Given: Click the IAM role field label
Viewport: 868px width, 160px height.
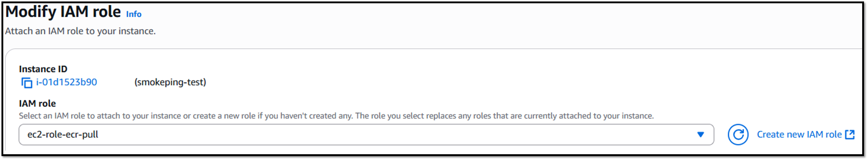Looking at the screenshot, I should pyautogui.click(x=37, y=104).
